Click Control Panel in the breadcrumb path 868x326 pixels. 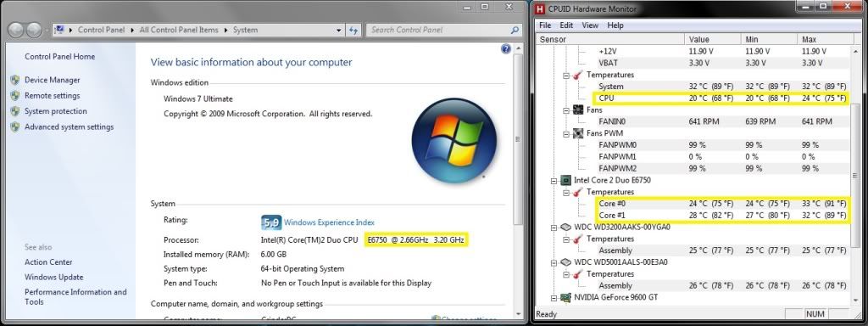(x=102, y=30)
